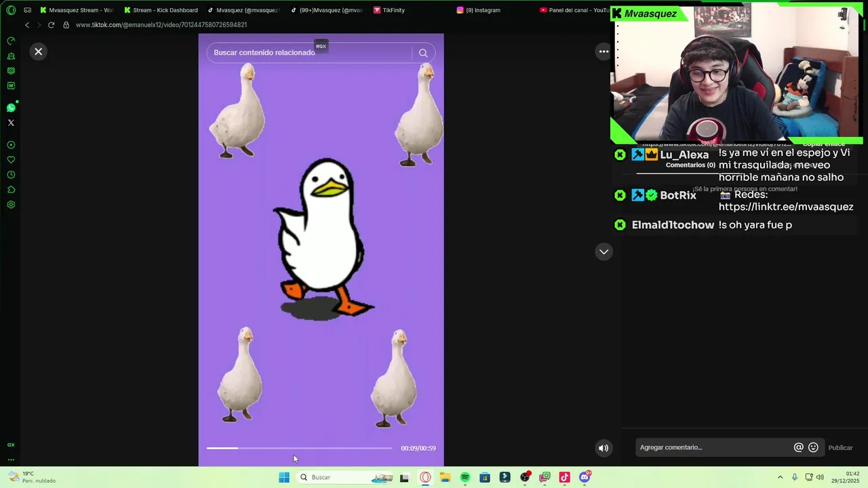Screen dimensions: 868x488
Task: Open Extensions cube icon in sidebar
Action: click(x=11, y=190)
